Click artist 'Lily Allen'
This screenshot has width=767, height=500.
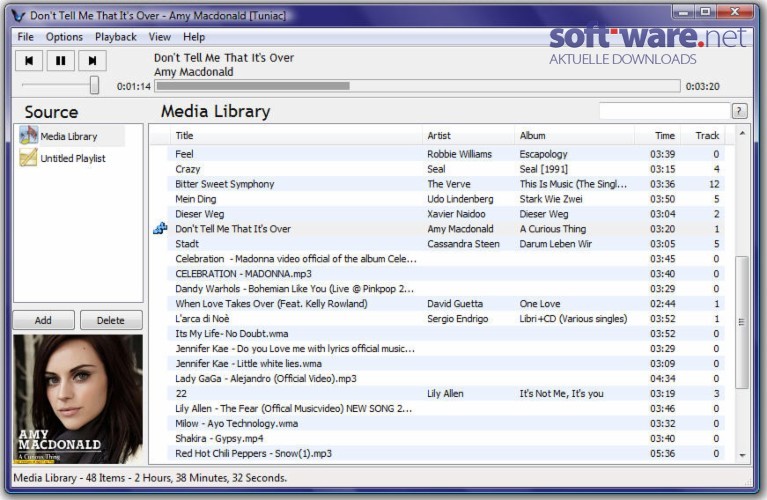tap(445, 394)
